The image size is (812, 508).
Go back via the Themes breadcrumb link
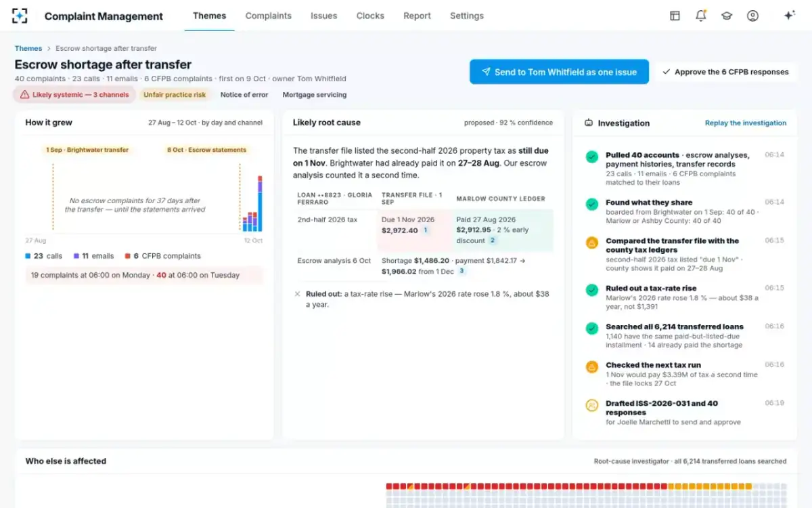tap(28, 49)
